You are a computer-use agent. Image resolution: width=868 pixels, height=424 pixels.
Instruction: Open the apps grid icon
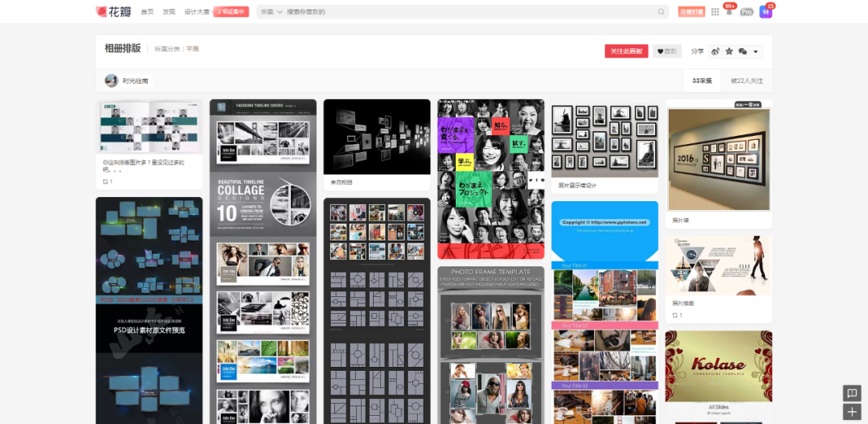(x=715, y=12)
